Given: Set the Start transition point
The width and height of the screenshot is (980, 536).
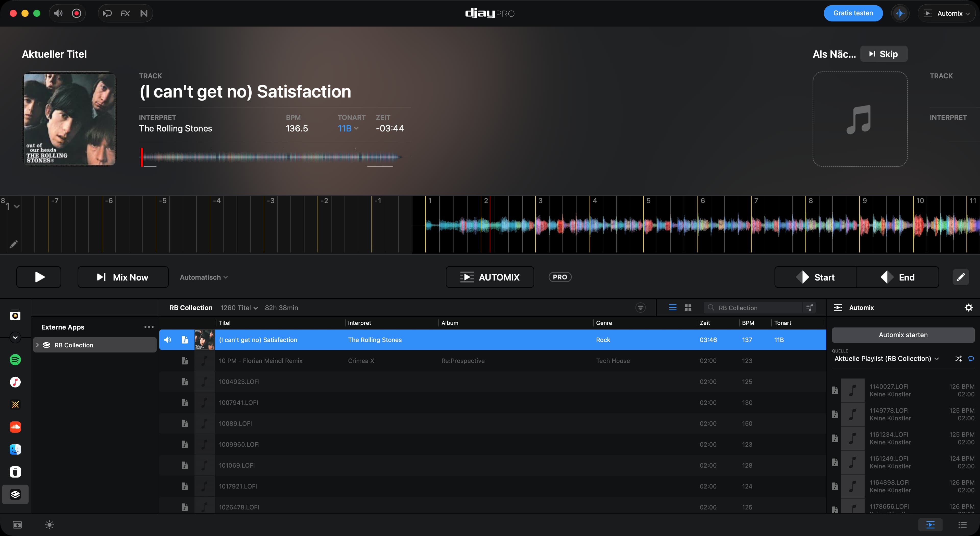Looking at the screenshot, I should [x=816, y=277].
